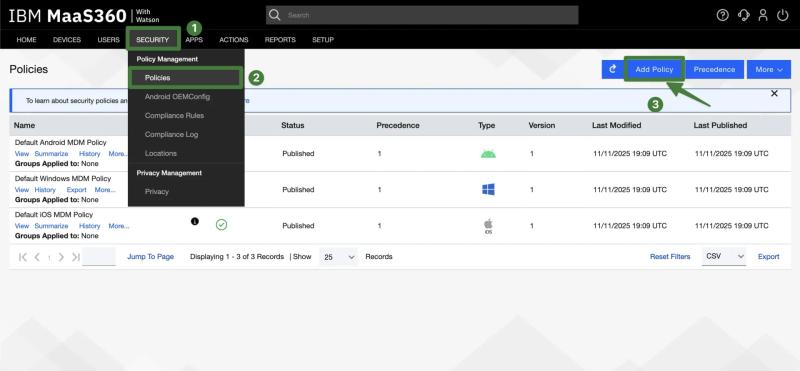Click the top search input field
The width and height of the screenshot is (800, 371).
(x=422, y=15)
